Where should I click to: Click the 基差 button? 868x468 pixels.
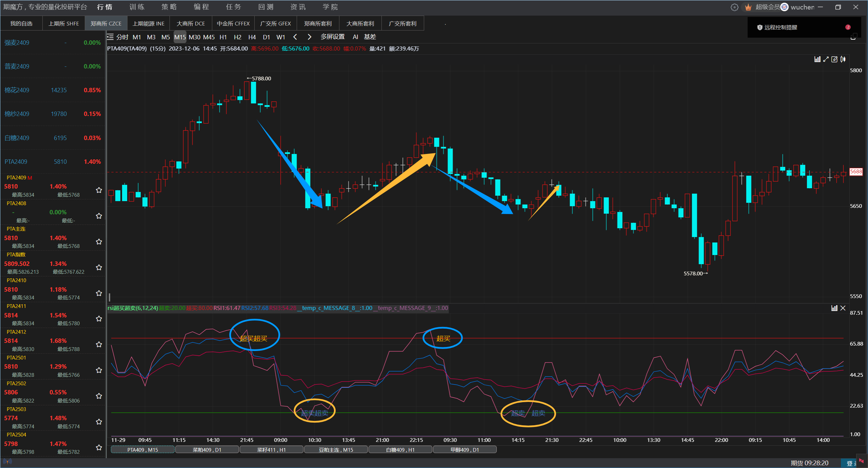370,37
